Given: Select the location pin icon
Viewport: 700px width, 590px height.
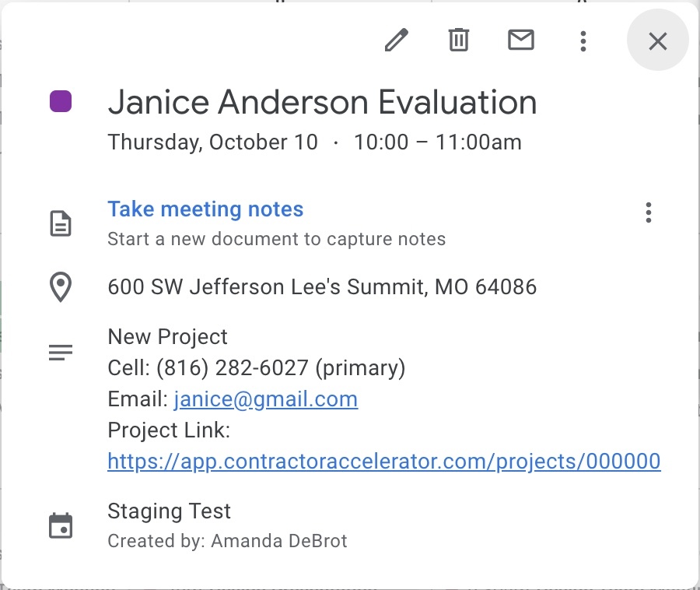Looking at the screenshot, I should (x=60, y=286).
